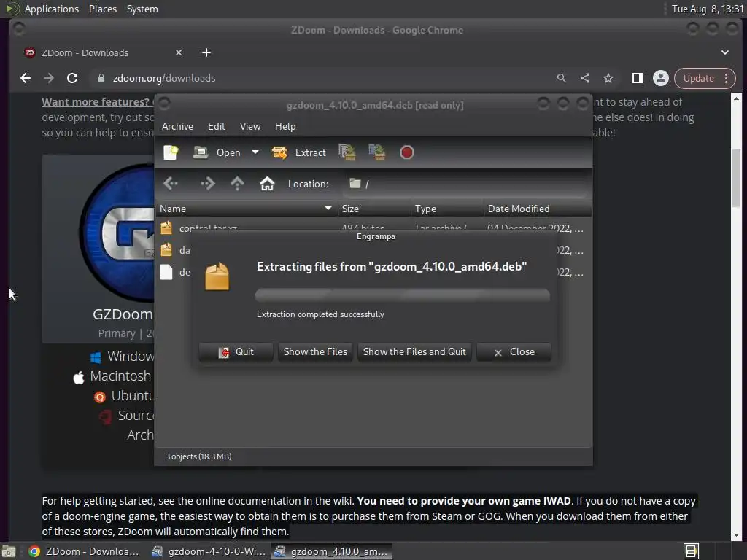Go up one level with up arrow
Screen dimensions: 747x560
click(237, 184)
